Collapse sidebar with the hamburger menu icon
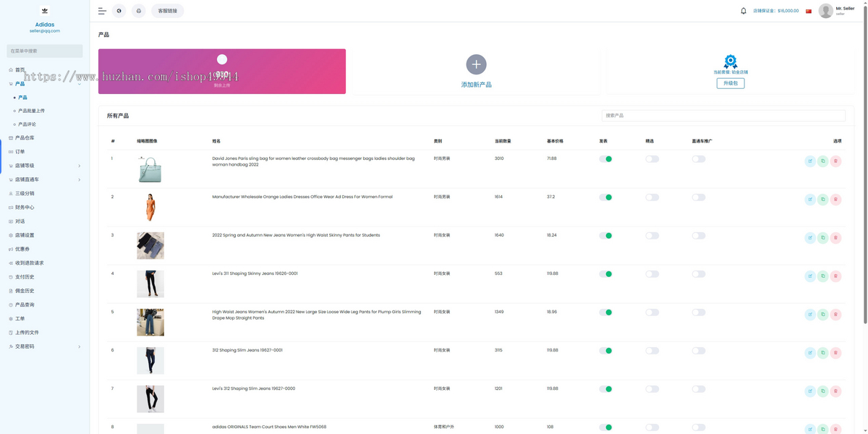Image resolution: width=868 pixels, height=434 pixels. point(102,11)
